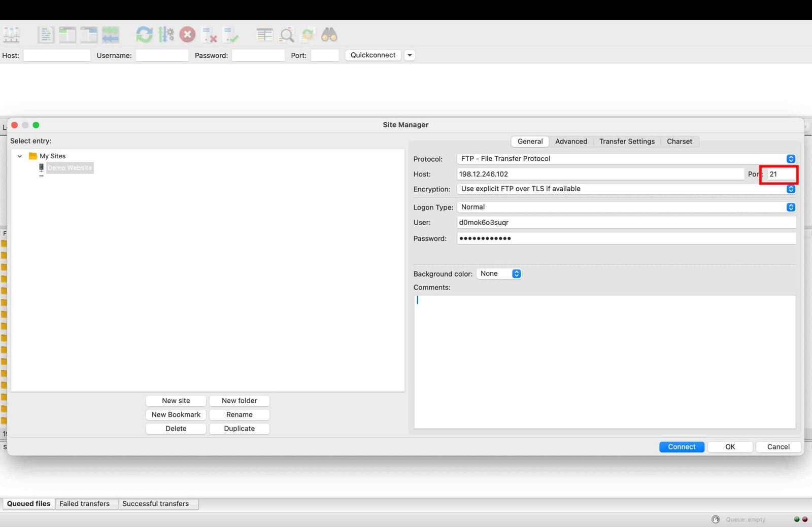
Task: Toggle the local directory tree view
Action: pyautogui.click(x=67, y=34)
